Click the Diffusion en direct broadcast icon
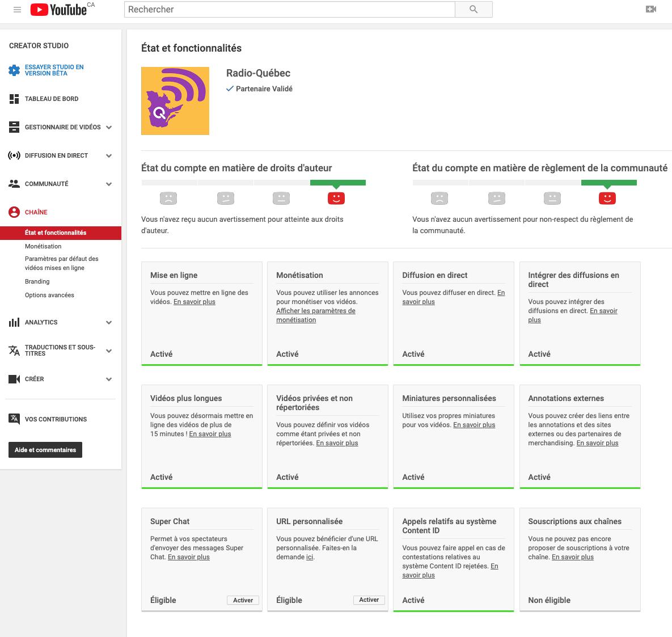 point(14,155)
